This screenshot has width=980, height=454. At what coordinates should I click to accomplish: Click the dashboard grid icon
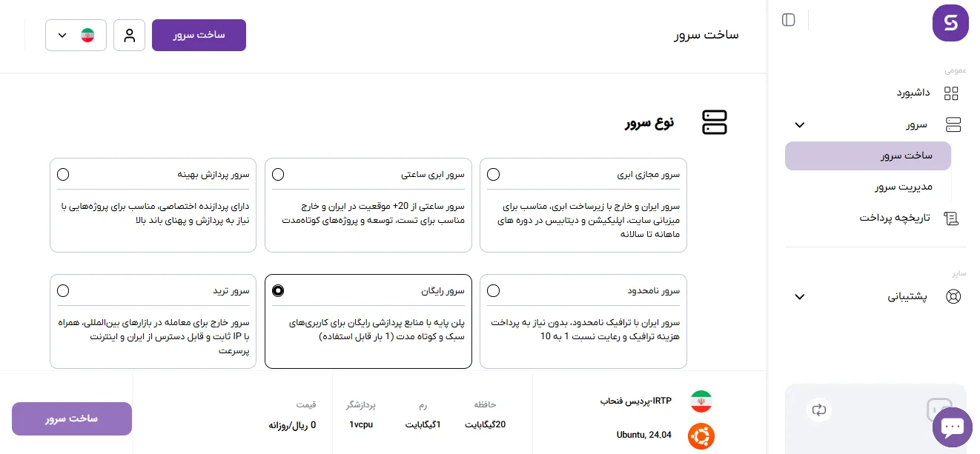pyautogui.click(x=951, y=93)
